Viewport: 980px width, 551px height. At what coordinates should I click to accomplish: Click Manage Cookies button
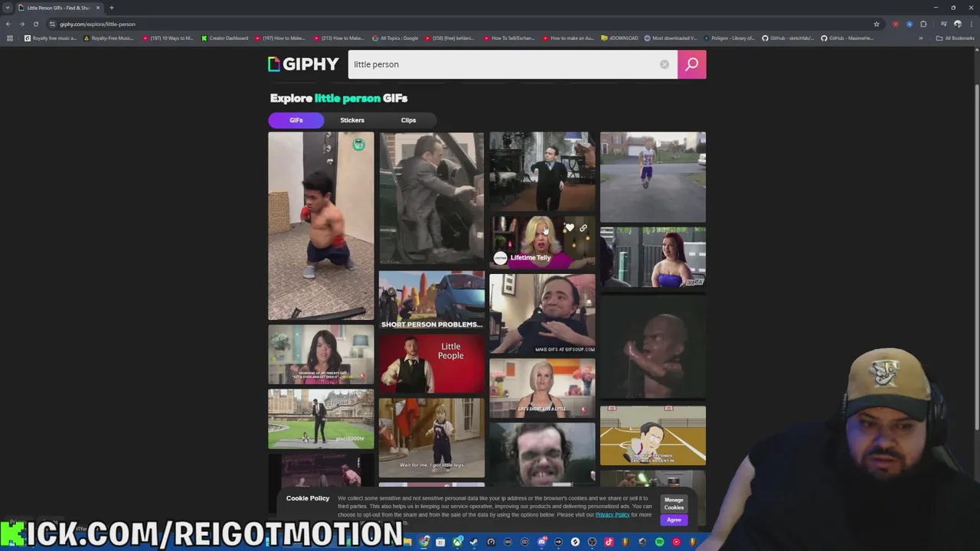[x=674, y=504]
